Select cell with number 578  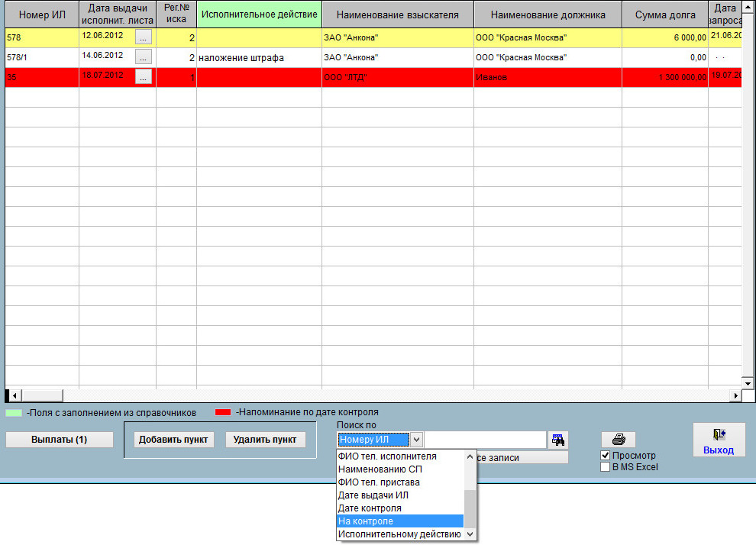42,37
